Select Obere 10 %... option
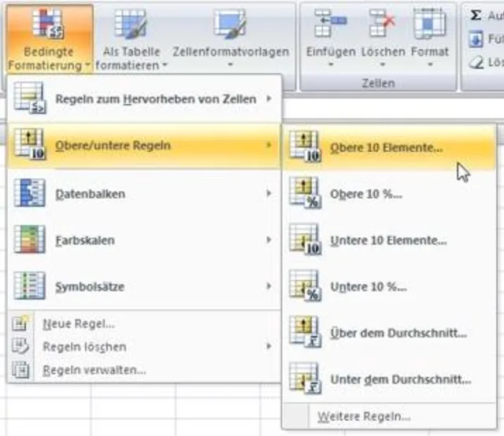This screenshot has width=504, height=436. coord(390,194)
